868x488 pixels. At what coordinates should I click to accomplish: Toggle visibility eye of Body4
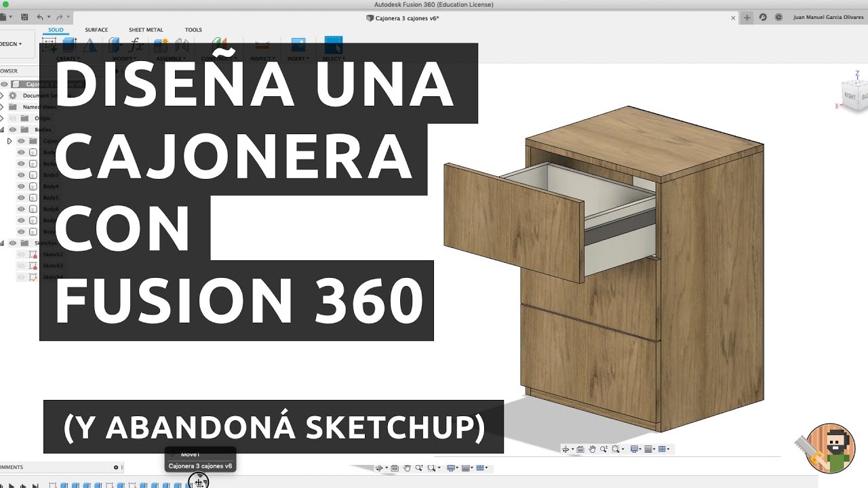pos(21,186)
